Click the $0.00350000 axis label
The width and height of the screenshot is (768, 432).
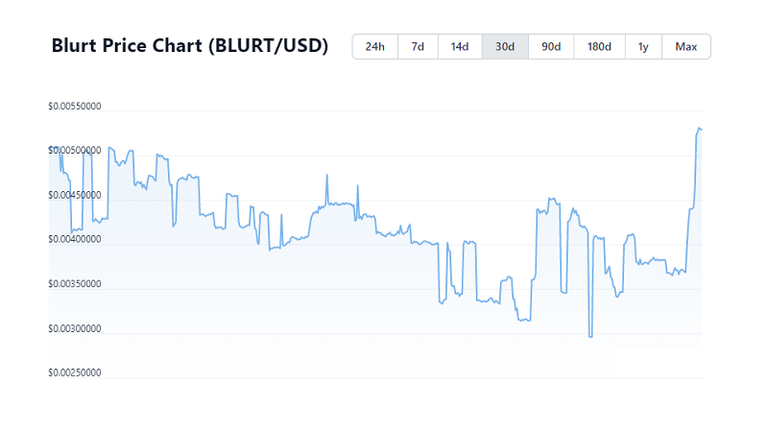tap(74, 284)
